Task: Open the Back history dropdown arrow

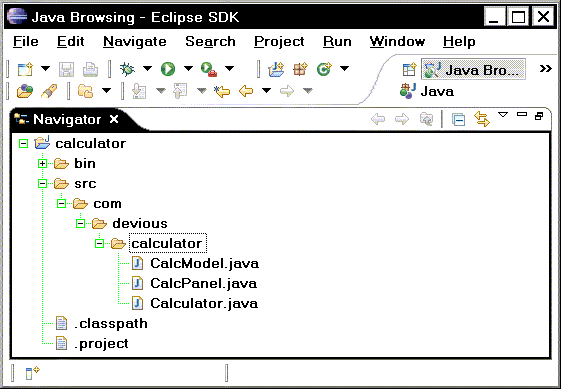Action: pos(266,90)
